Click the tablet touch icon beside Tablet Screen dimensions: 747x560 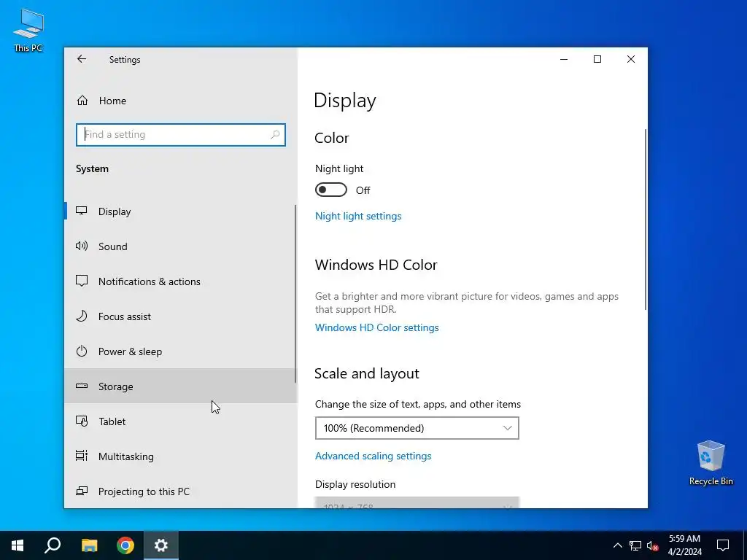tap(82, 421)
